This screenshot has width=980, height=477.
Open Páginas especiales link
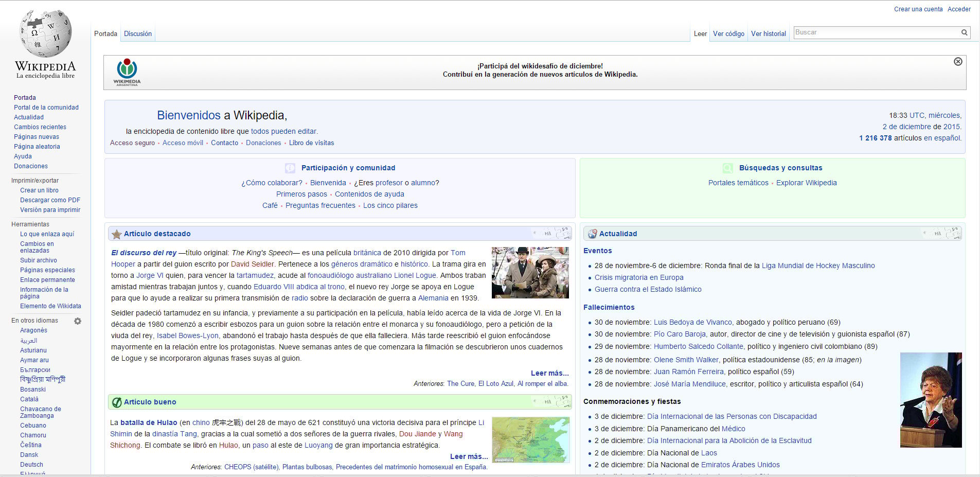tap(47, 270)
